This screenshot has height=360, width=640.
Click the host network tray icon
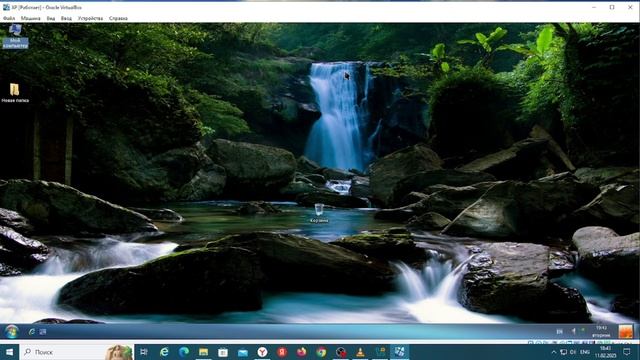click(x=564, y=352)
